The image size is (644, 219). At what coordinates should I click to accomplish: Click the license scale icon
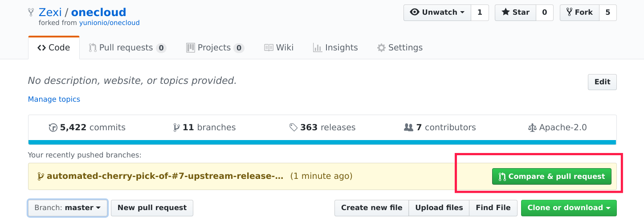pyautogui.click(x=532, y=128)
